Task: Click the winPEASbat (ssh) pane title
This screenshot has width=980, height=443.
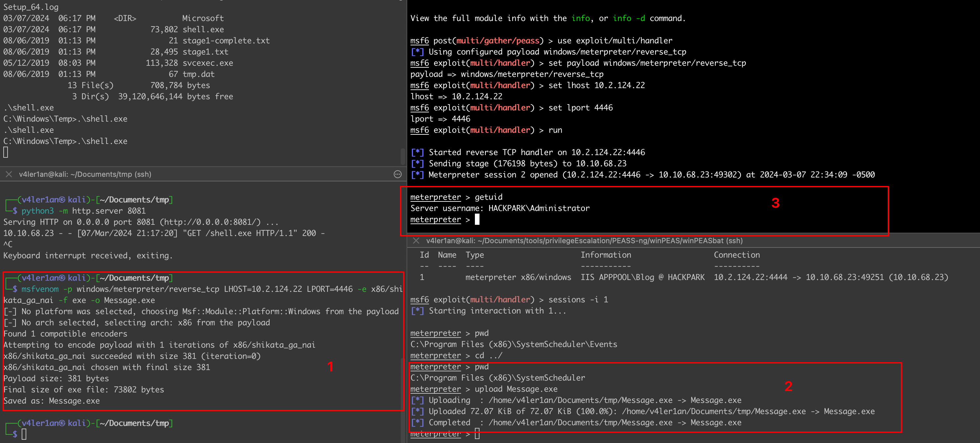Action: pyautogui.click(x=584, y=241)
